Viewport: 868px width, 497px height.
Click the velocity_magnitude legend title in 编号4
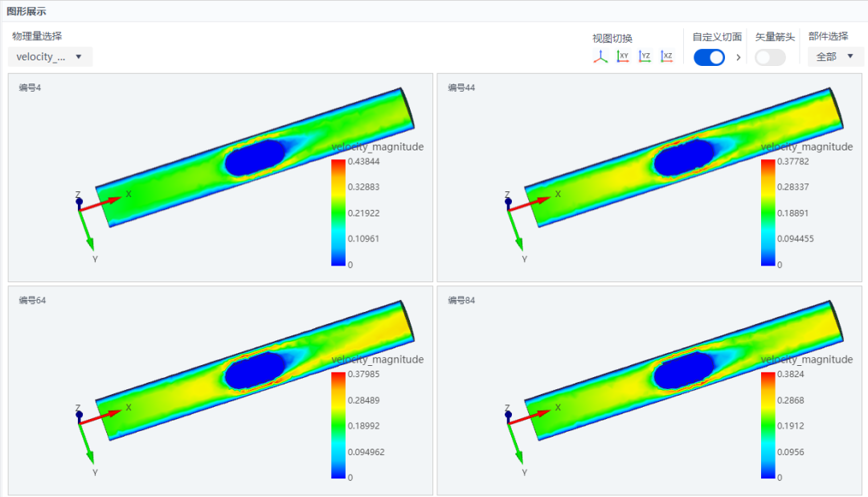pyautogui.click(x=378, y=146)
